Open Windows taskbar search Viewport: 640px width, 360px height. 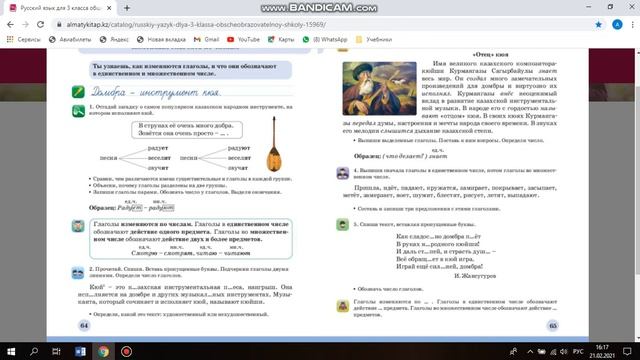tap(34, 351)
